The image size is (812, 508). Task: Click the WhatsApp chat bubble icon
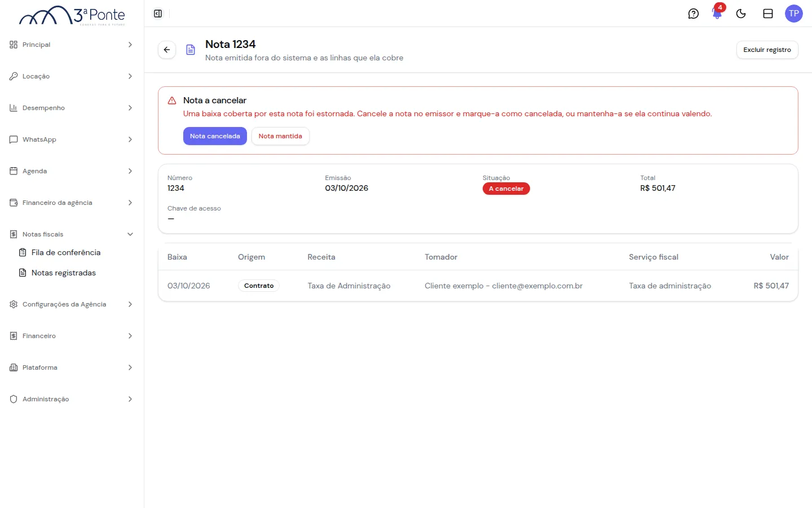click(14, 139)
